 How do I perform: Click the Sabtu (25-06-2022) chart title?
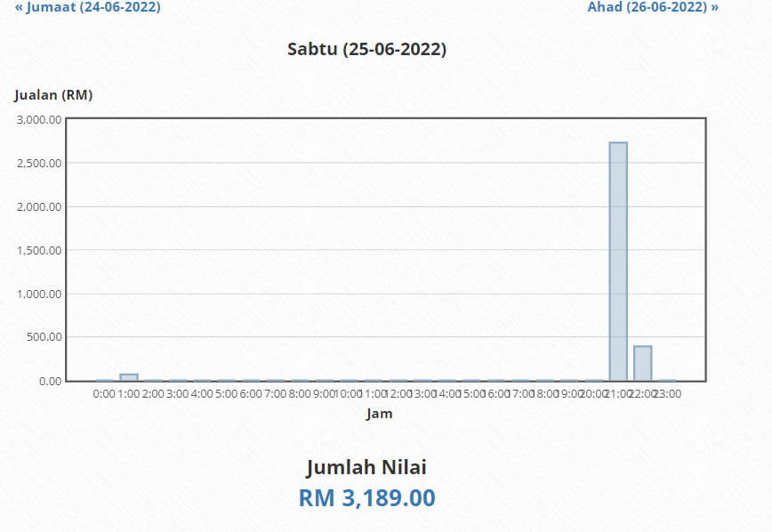pos(366,49)
